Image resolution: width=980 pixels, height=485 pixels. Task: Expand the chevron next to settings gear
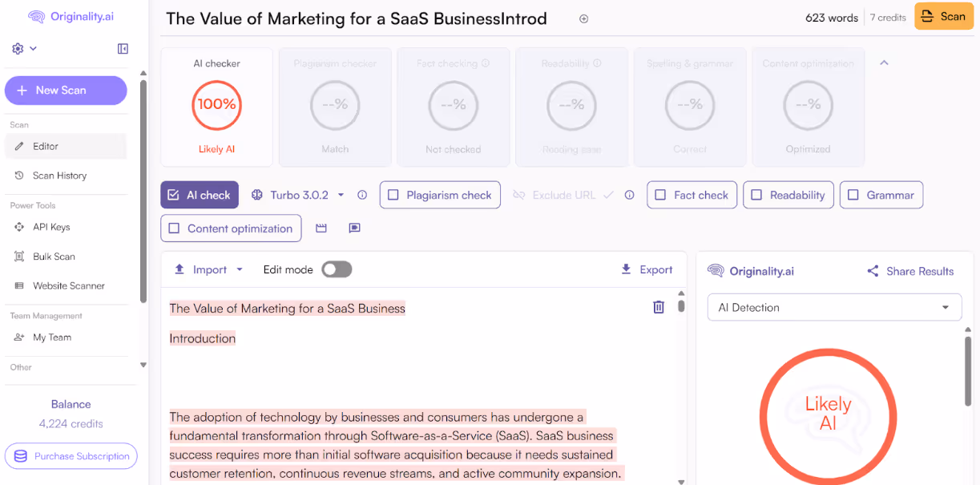coord(34,49)
